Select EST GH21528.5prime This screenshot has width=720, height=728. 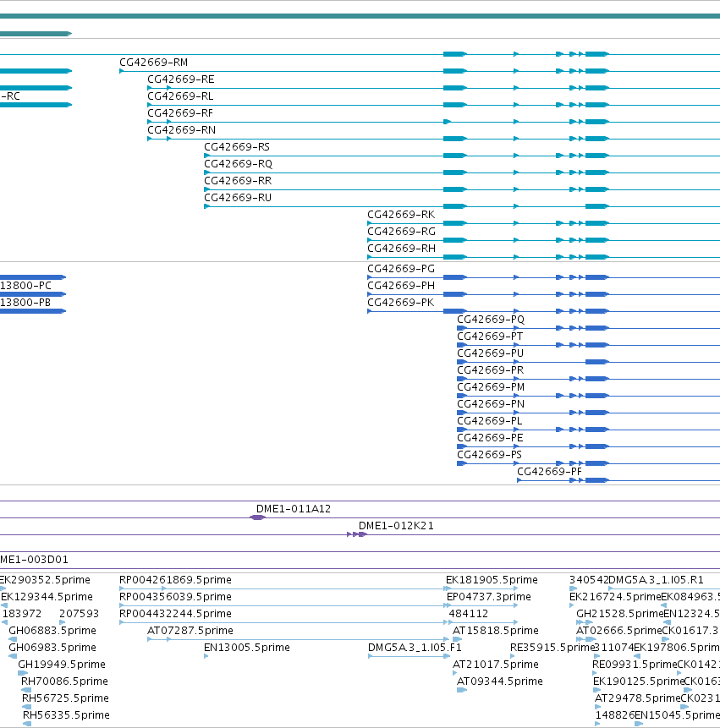click(x=619, y=614)
